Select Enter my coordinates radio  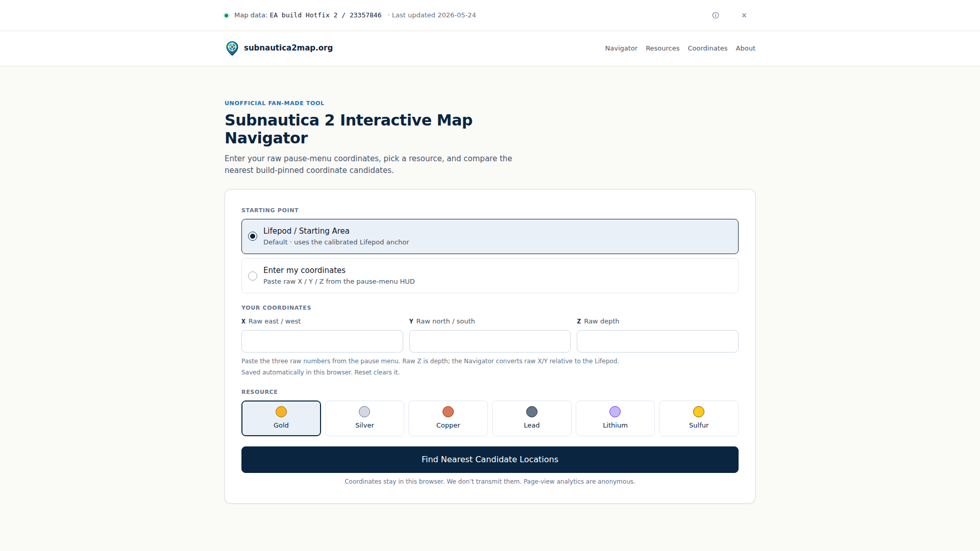[253, 276]
